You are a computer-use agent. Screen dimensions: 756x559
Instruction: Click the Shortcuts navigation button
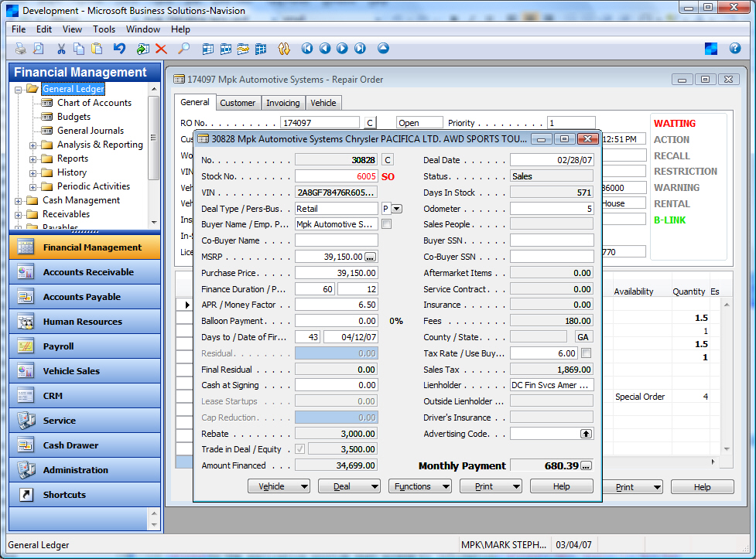coord(85,494)
